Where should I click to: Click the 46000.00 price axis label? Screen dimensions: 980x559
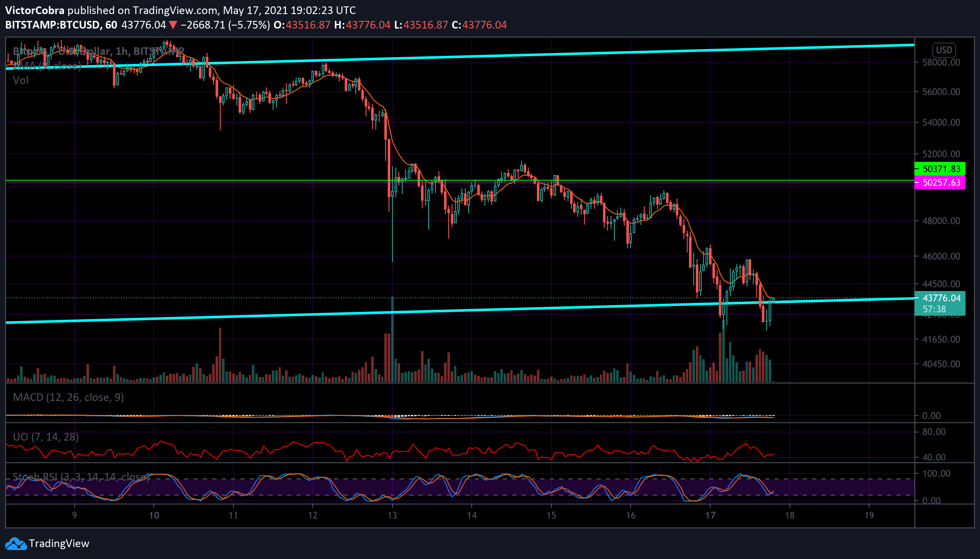pos(941,256)
